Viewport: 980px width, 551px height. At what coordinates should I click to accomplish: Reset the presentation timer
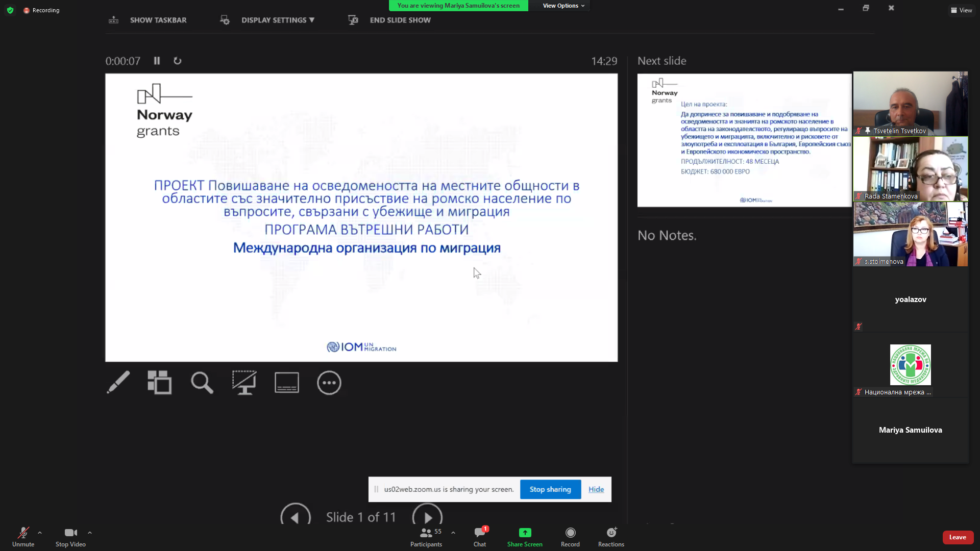(x=177, y=61)
